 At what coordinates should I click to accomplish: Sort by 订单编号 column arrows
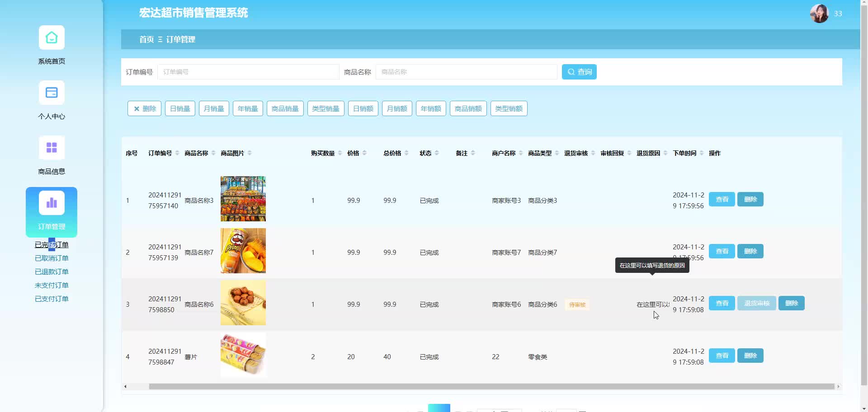(x=177, y=153)
